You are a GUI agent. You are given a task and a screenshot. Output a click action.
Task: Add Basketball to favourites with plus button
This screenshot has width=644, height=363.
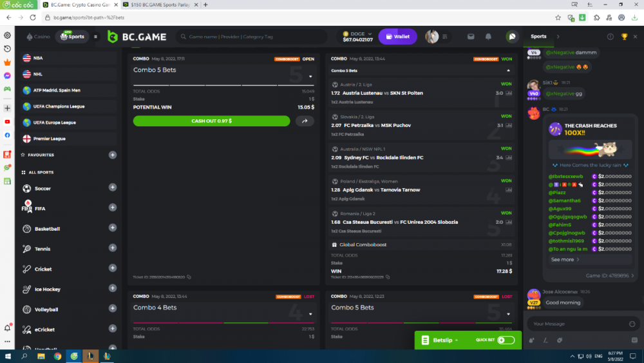113,228
